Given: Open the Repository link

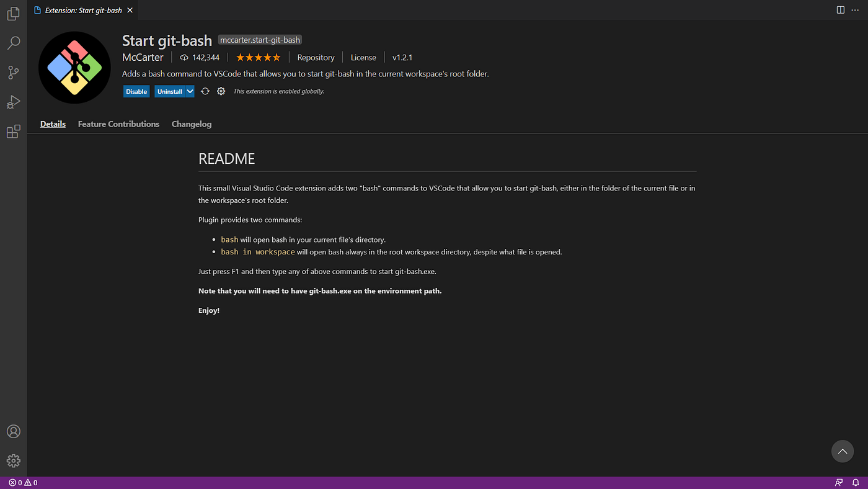Looking at the screenshot, I should point(316,57).
